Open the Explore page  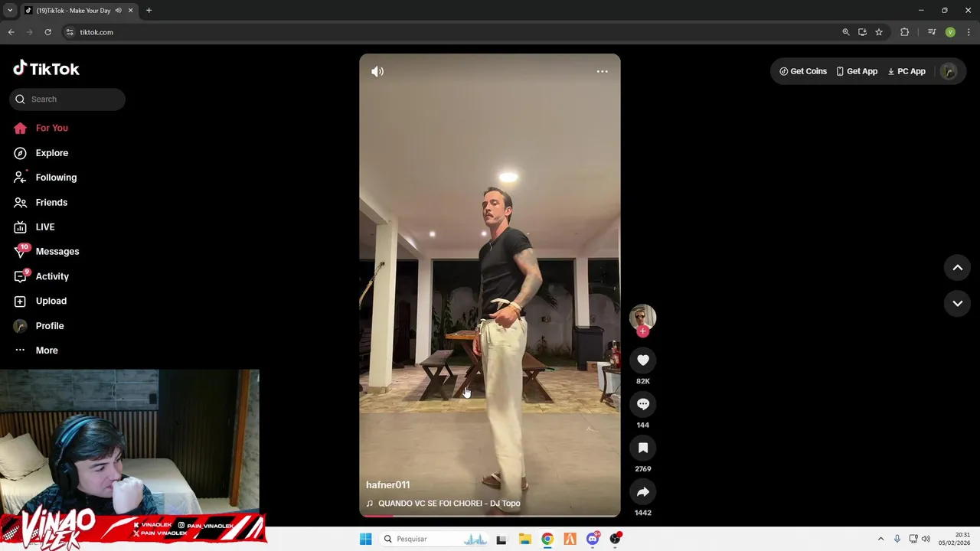[41, 153]
